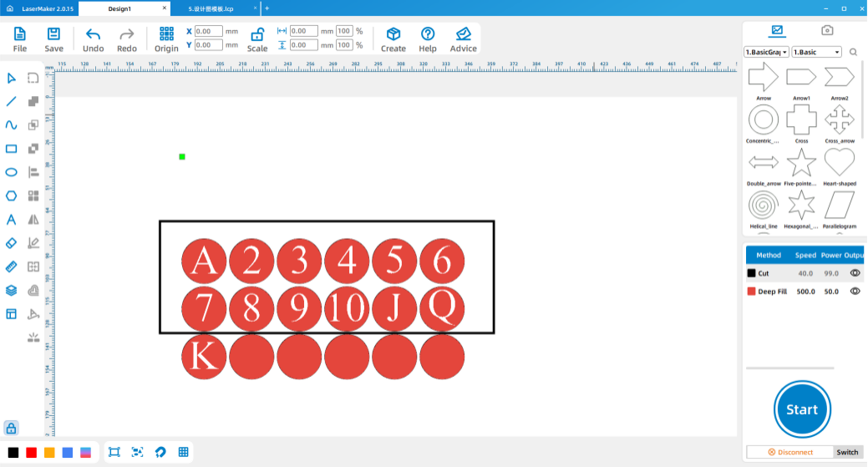
Task: Click the Disconnect button
Action: click(x=789, y=452)
